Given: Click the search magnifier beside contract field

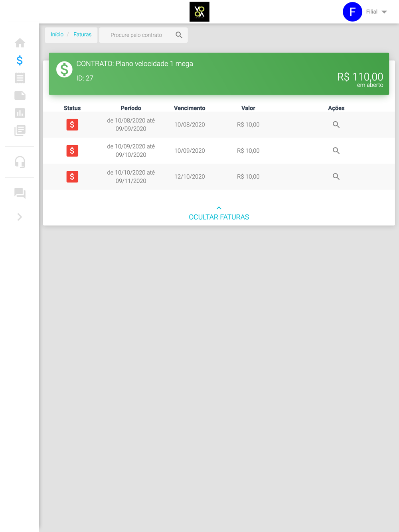Looking at the screenshot, I should 179,35.
